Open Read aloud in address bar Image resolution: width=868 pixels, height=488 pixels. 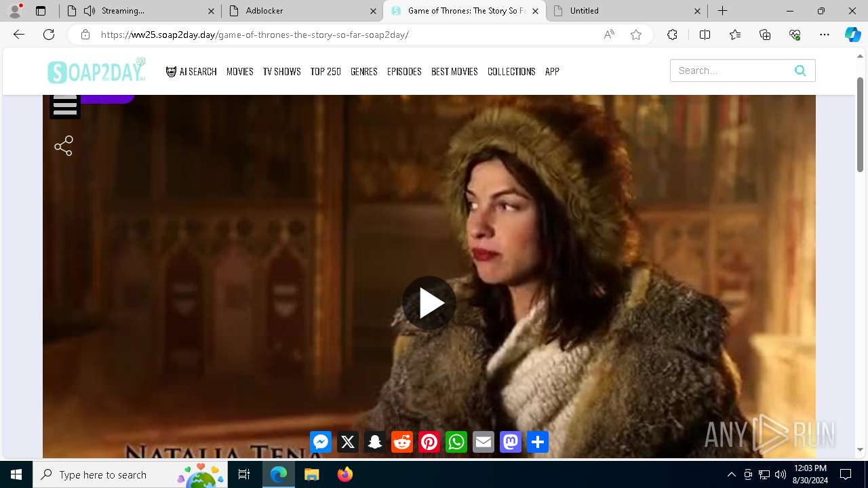pyautogui.click(x=609, y=35)
